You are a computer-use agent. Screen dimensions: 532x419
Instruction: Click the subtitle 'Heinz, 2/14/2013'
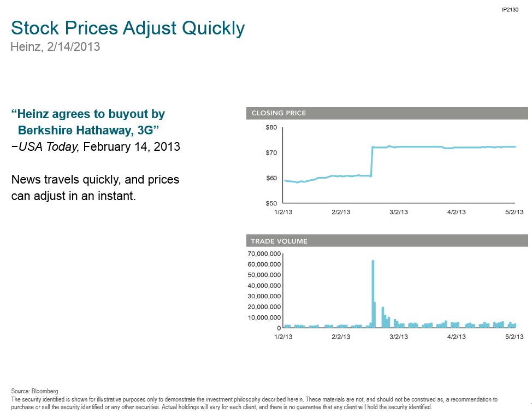pyautogui.click(x=55, y=47)
